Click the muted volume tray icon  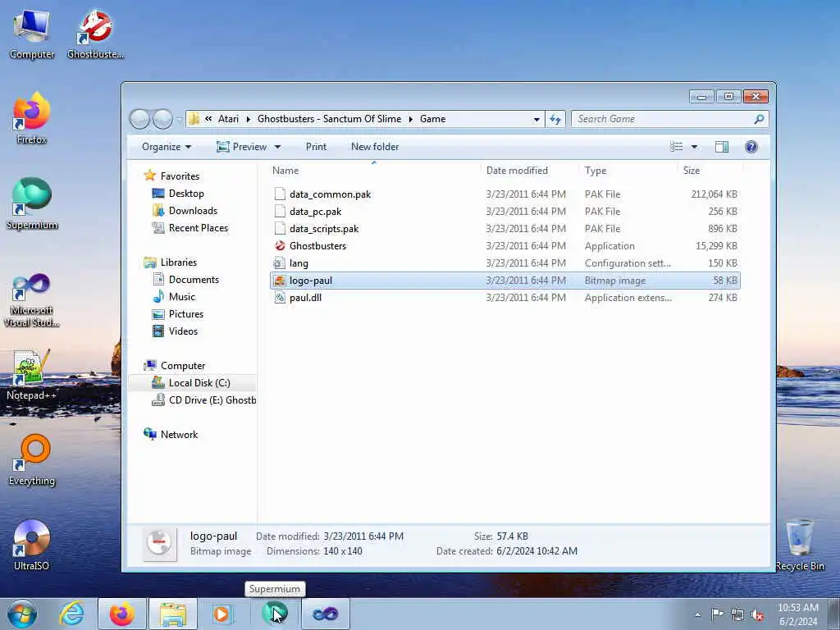(x=757, y=615)
